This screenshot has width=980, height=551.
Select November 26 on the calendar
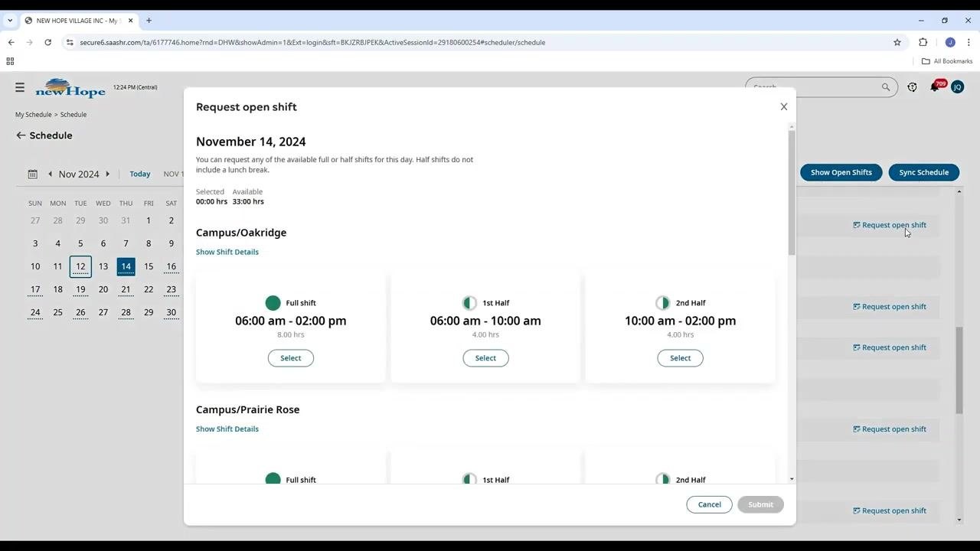tap(80, 312)
